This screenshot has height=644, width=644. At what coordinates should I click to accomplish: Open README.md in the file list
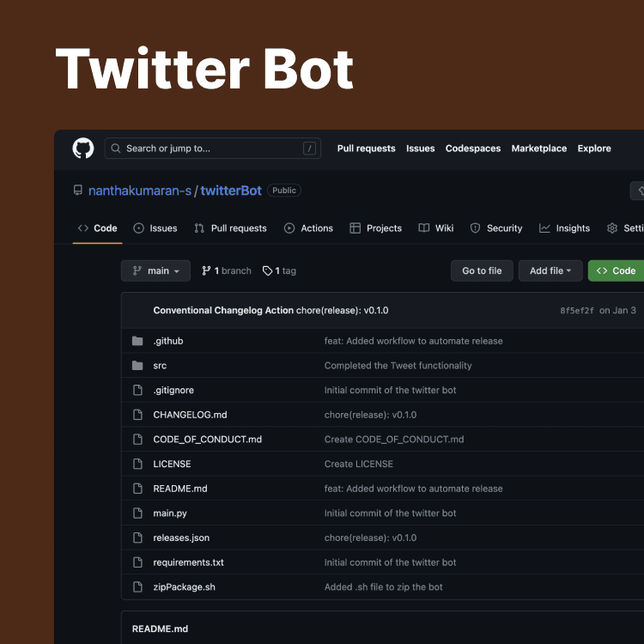[180, 489]
